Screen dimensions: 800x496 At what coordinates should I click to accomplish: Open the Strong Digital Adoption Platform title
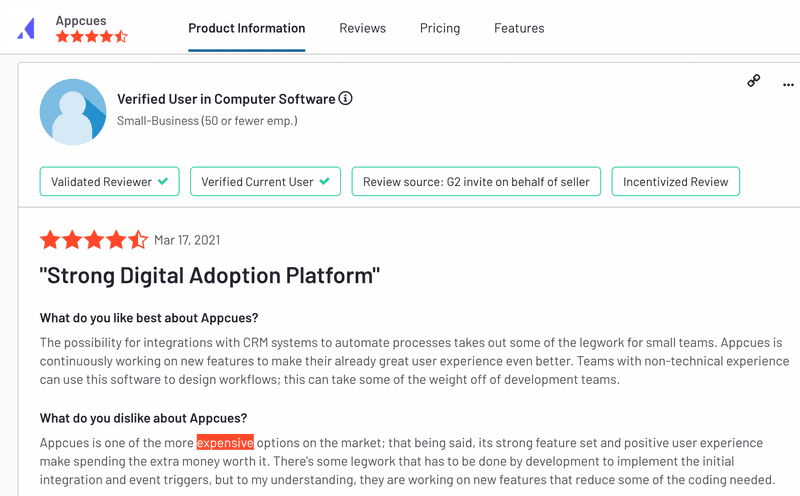pyautogui.click(x=210, y=276)
